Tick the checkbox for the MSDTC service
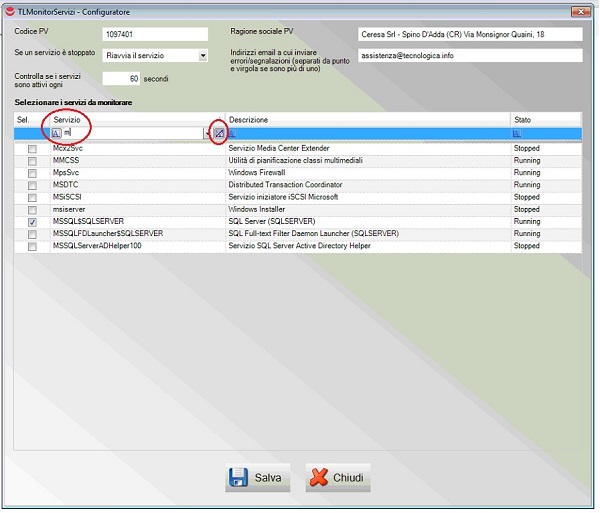Screen dimensions: 600x513 pyautogui.click(x=32, y=186)
